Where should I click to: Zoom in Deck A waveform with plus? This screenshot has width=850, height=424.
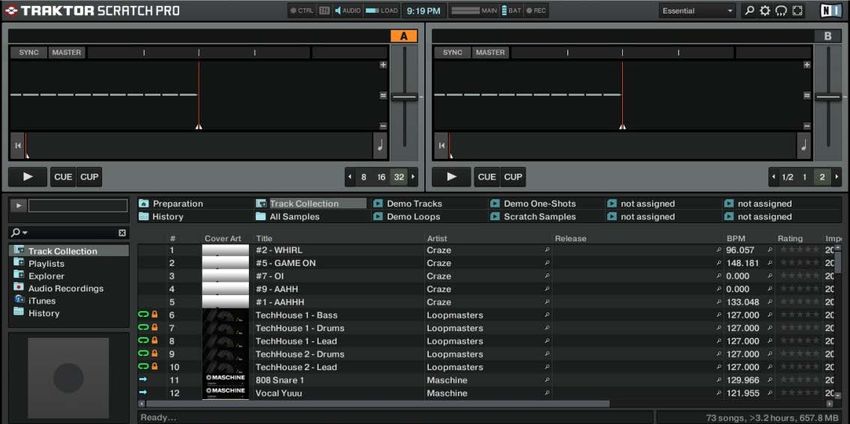383,65
